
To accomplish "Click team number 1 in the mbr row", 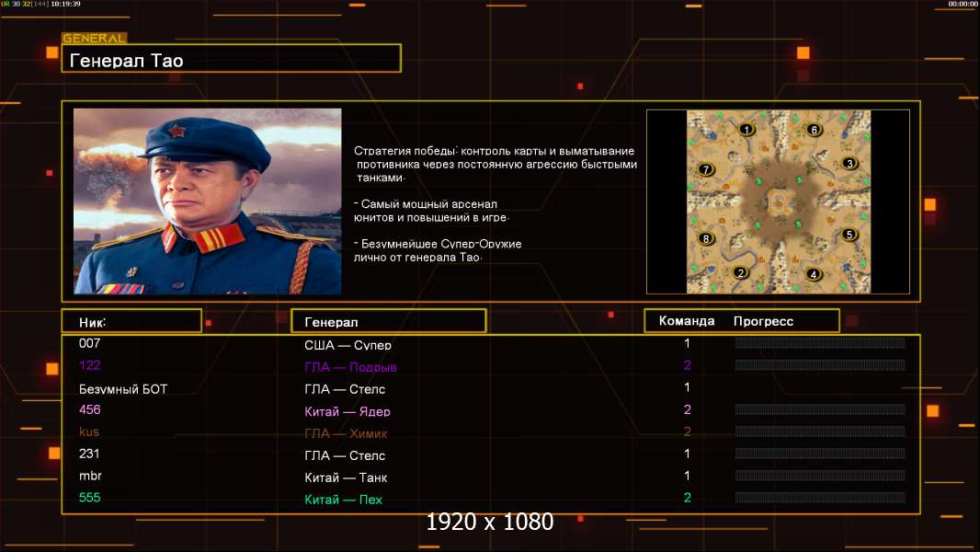I will click(687, 475).
